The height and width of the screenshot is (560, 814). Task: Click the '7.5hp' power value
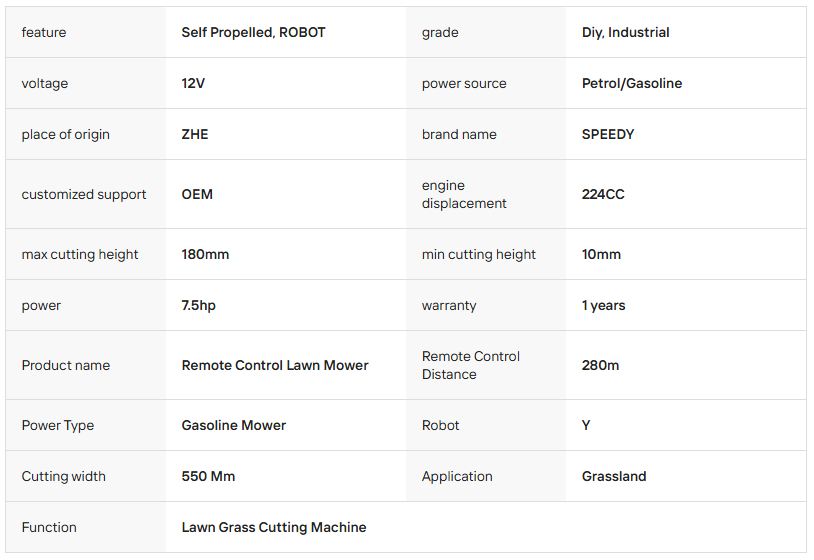pyautogui.click(x=198, y=305)
